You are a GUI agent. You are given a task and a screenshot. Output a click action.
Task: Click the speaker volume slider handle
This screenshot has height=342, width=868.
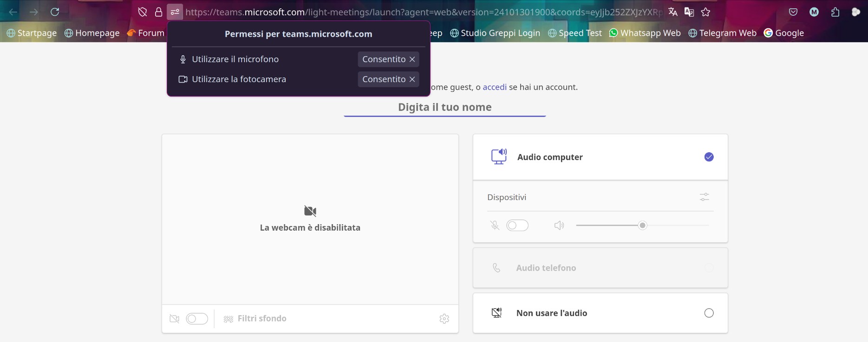click(642, 226)
